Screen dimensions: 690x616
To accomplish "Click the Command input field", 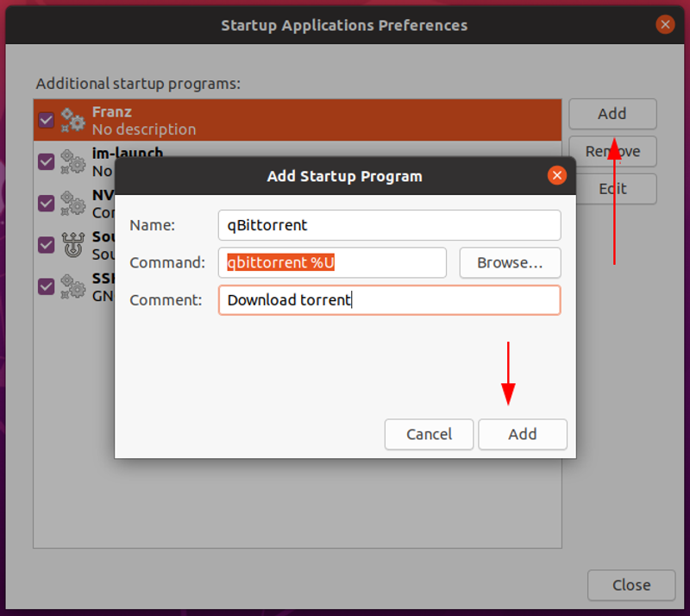I will click(332, 262).
